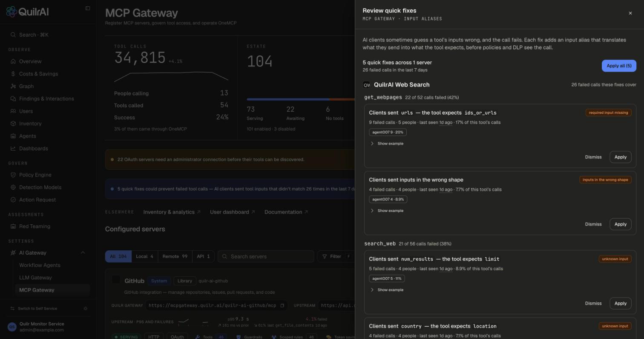Click the Detection Models icon
The height and width of the screenshot is (339, 644).
(13, 187)
